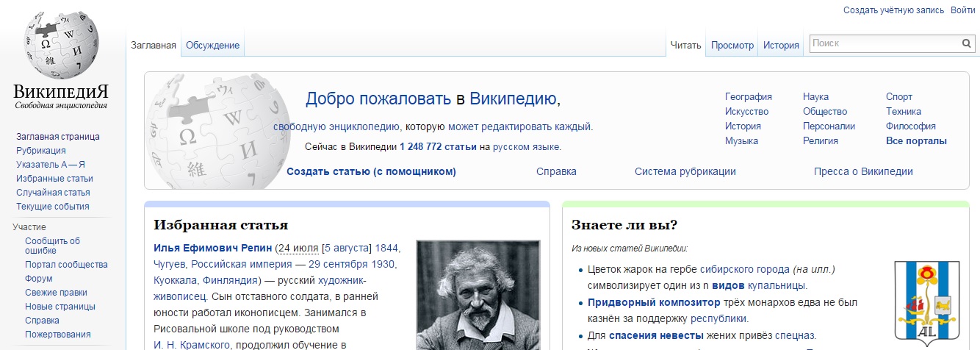Open Новые страницы link

click(60, 307)
